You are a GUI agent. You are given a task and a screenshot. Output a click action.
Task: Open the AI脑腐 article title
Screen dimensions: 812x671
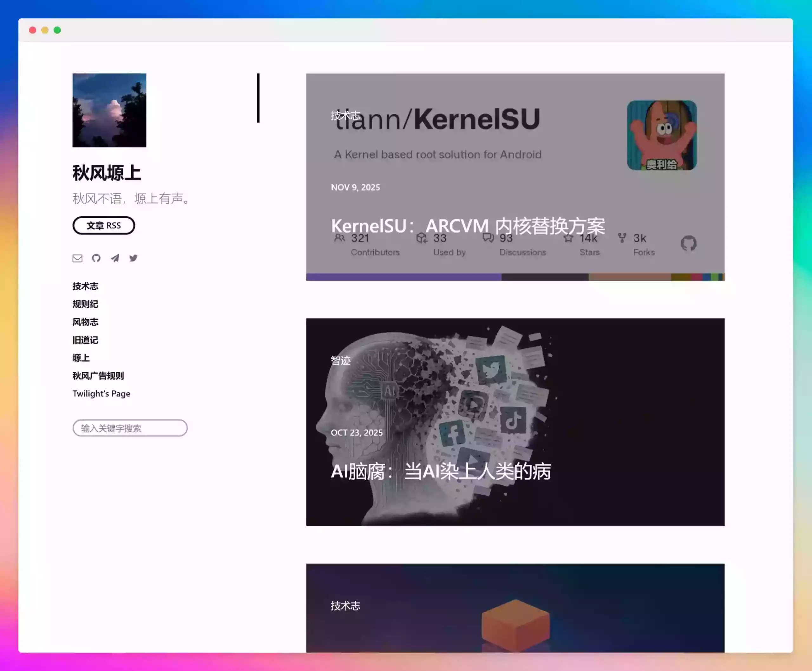tap(441, 471)
